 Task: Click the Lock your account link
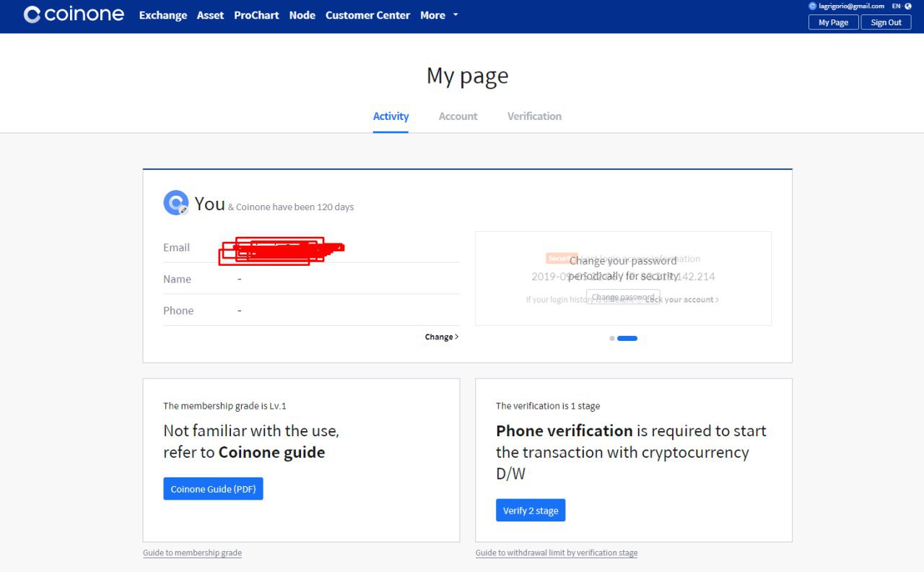tap(682, 300)
